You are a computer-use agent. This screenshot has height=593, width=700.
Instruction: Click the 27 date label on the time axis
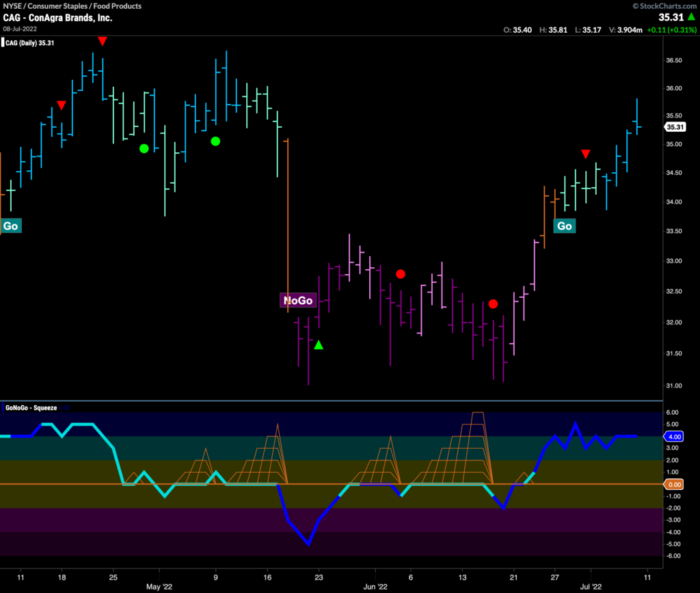tap(554, 577)
